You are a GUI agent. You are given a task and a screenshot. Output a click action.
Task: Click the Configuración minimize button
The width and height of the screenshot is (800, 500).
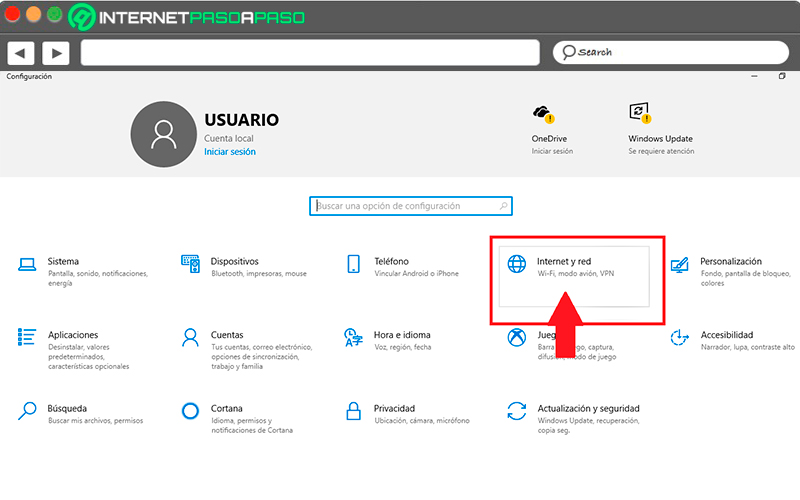754,76
